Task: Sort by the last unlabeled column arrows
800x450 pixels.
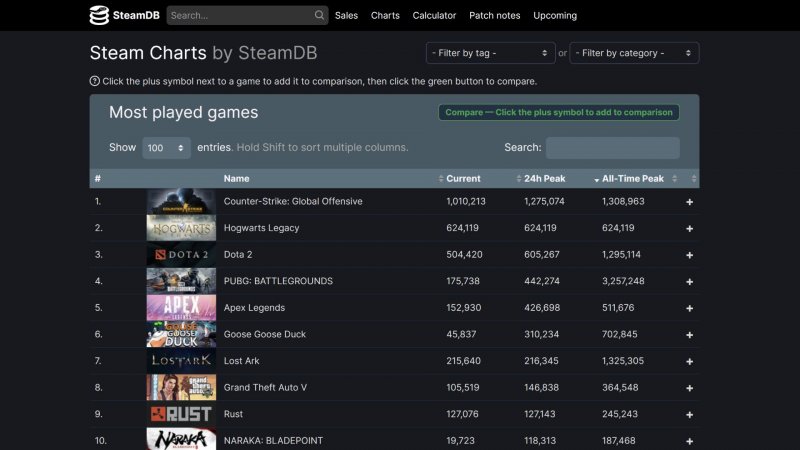Action: click(x=693, y=179)
